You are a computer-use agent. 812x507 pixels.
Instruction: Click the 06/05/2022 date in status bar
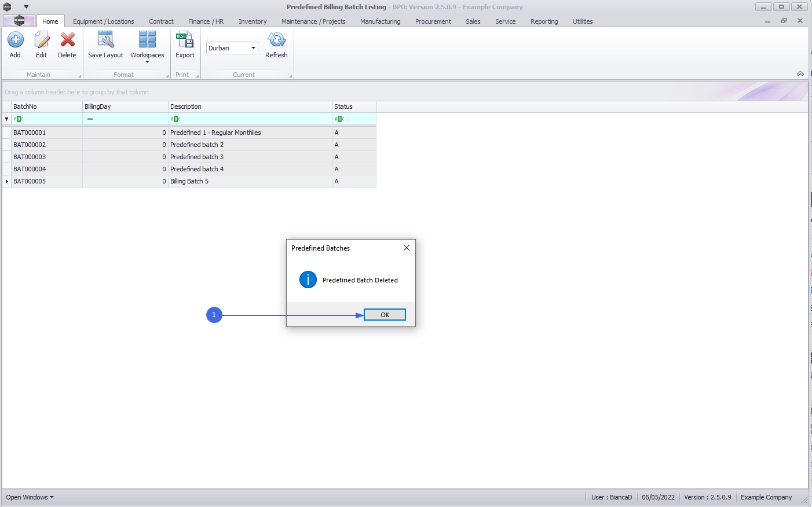click(x=658, y=497)
